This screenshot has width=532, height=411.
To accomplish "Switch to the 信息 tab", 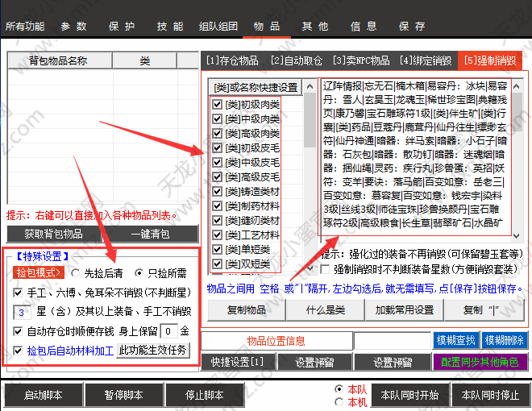I will [364, 26].
